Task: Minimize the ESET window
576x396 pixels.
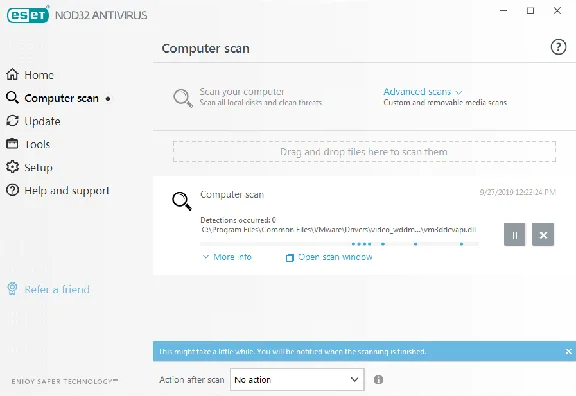Action: tap(504, 11)
